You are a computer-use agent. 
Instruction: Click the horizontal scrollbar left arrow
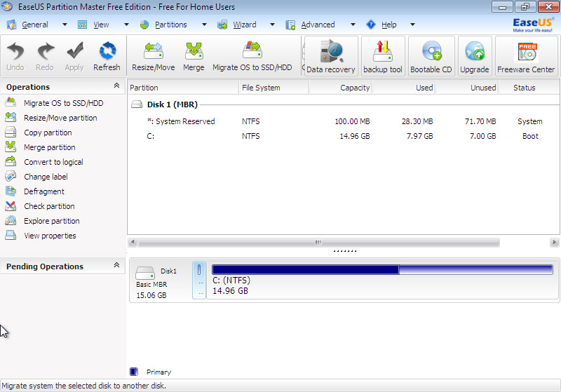(133, 242)
